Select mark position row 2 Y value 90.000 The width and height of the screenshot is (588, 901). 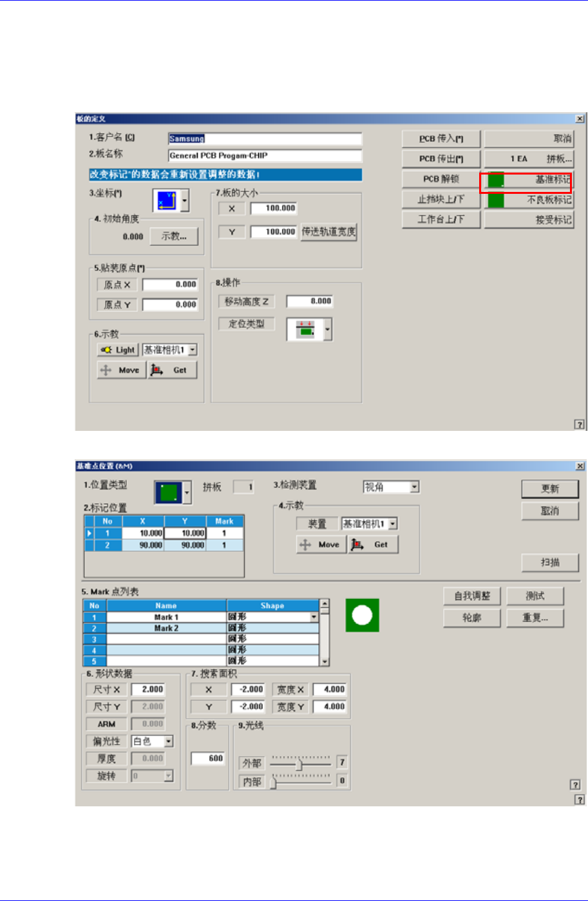click(185, 545)
